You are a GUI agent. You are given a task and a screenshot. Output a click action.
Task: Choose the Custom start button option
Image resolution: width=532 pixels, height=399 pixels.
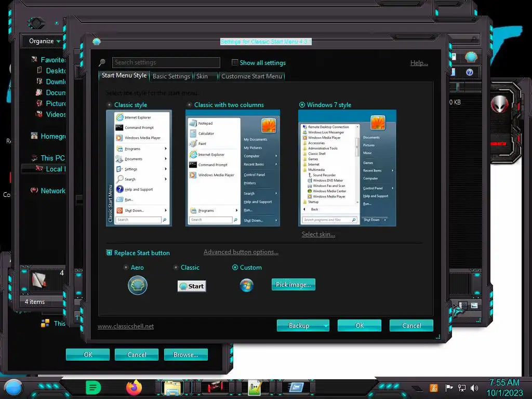[x=235, y=268]
